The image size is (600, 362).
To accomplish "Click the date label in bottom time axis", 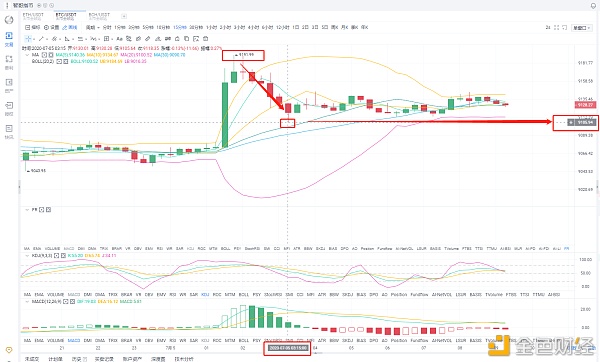I will pos(287,348).
